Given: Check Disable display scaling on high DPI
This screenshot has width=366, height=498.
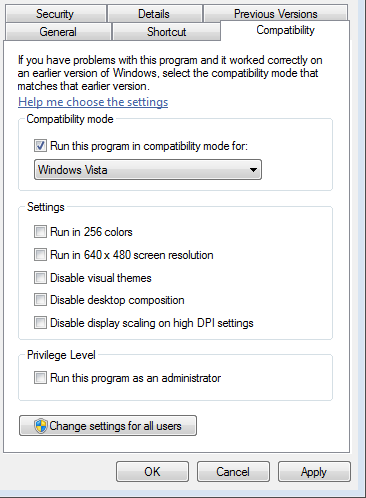Looking at the screenshot, I should (x=40, y=323).
